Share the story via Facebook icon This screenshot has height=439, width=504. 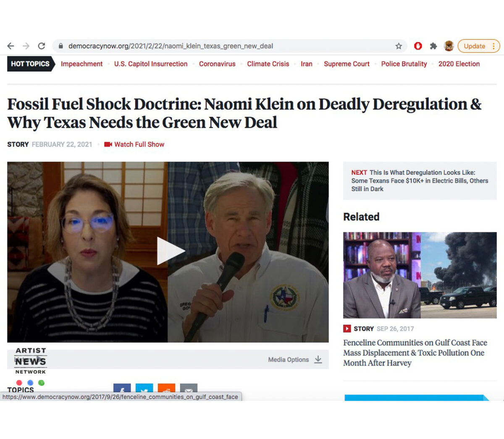(122, 389)
